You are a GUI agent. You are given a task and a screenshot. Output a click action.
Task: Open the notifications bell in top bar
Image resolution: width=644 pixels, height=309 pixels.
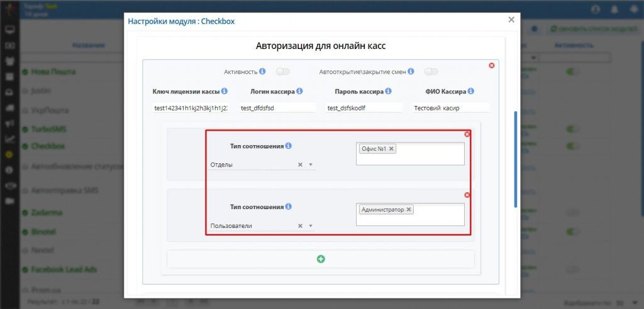(615, 9)
